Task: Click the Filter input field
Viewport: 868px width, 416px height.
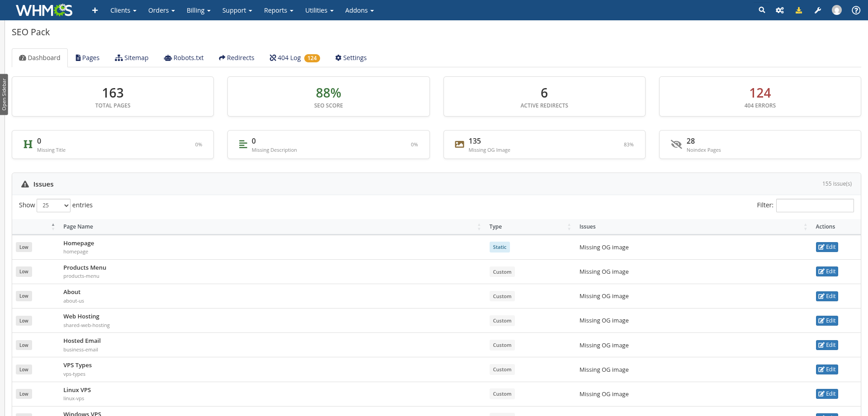Action: click(x=815, y=206)
